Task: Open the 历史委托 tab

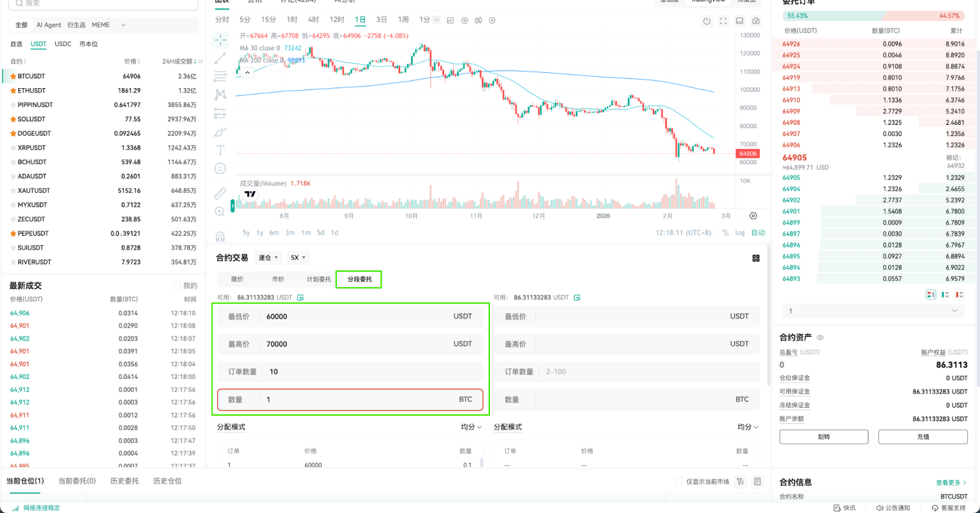Action: coord(124,481)
